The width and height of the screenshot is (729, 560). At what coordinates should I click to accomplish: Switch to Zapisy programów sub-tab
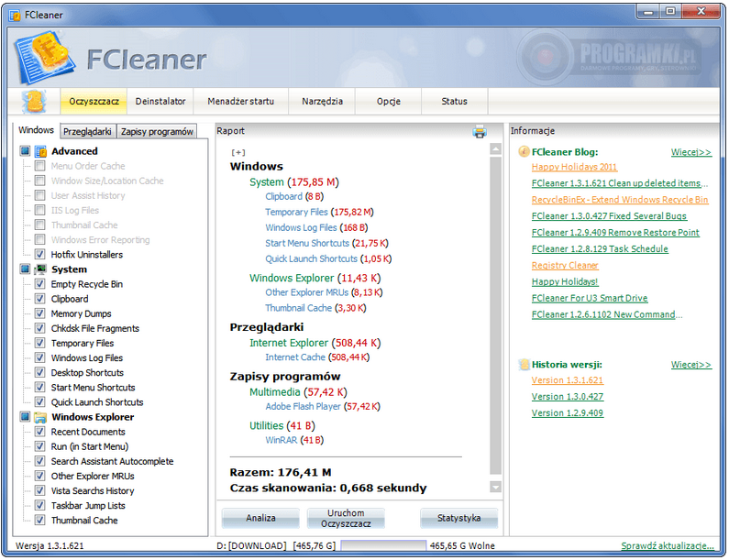pyautogui.click(x=157, y=131)
